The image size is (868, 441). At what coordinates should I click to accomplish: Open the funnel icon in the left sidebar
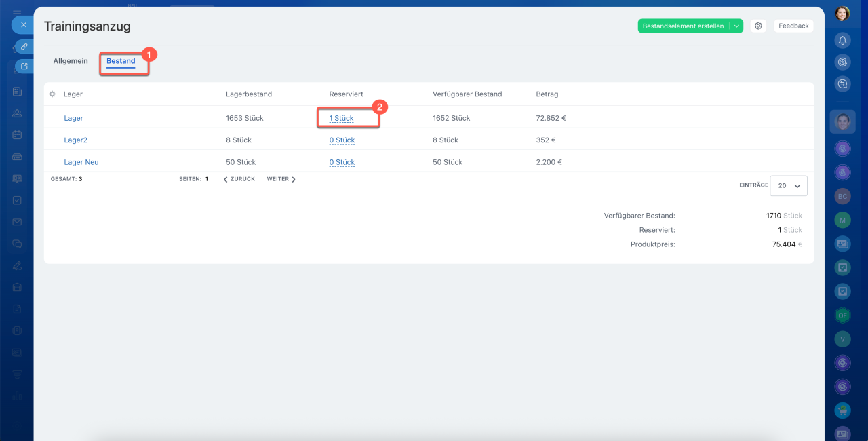pos(17,374)
